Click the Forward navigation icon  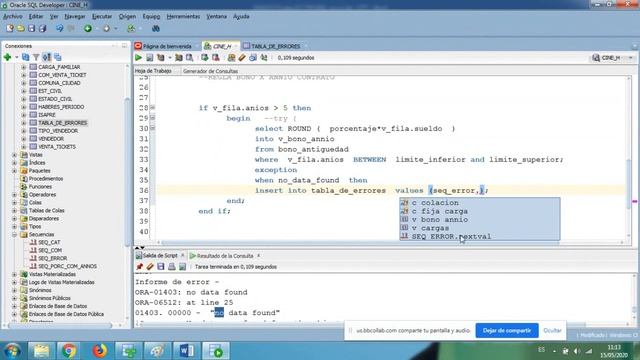pyautogui.click(x=107, y=29)
